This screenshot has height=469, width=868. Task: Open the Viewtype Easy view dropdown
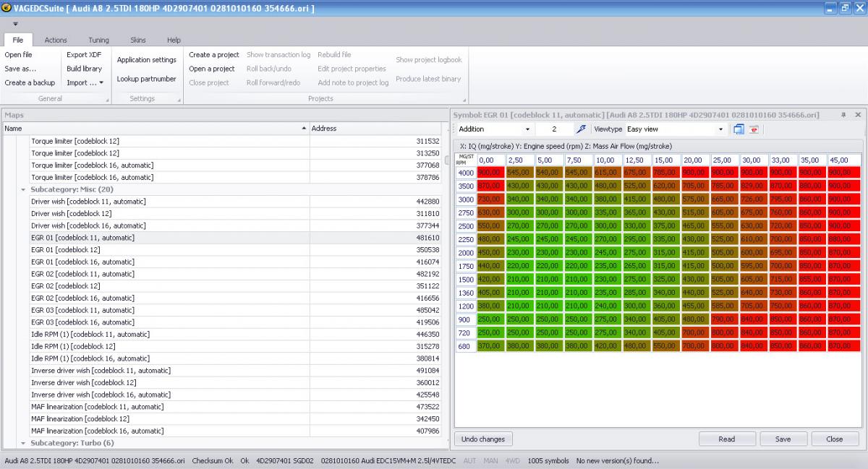click(x=721, y=129)
